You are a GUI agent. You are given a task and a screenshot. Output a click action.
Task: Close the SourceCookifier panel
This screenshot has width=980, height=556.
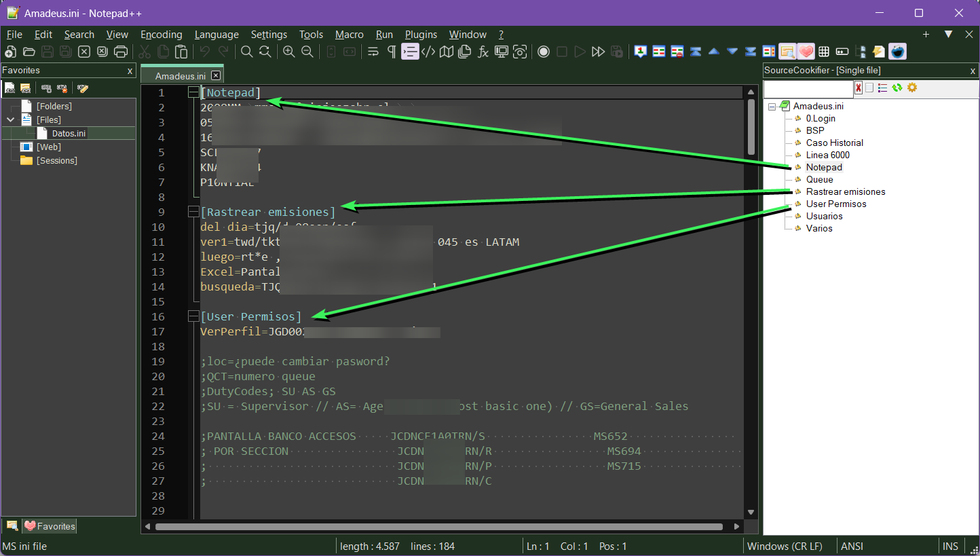tap(973, 71)
